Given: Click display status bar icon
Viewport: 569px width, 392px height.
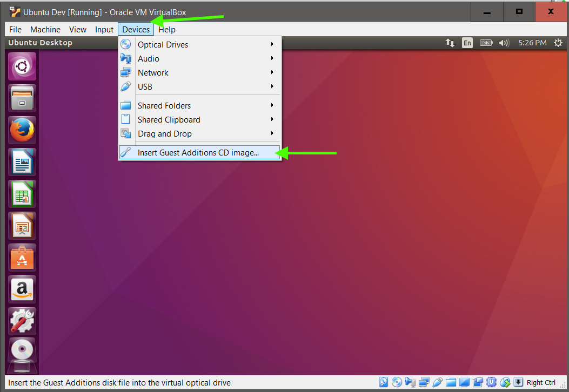Looking at the screenshot, I should 464,382.
